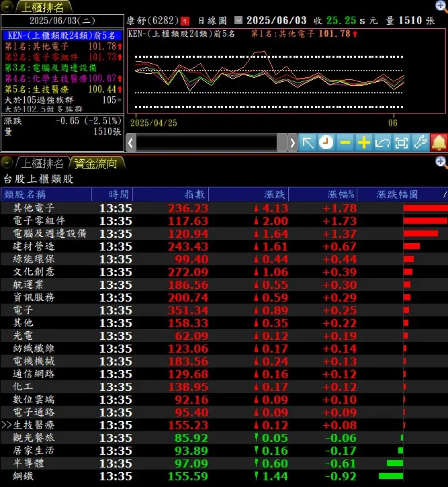The image size is (448, 487).
Task: Sort by the 漲跌 column header
Action: (249, 194)
